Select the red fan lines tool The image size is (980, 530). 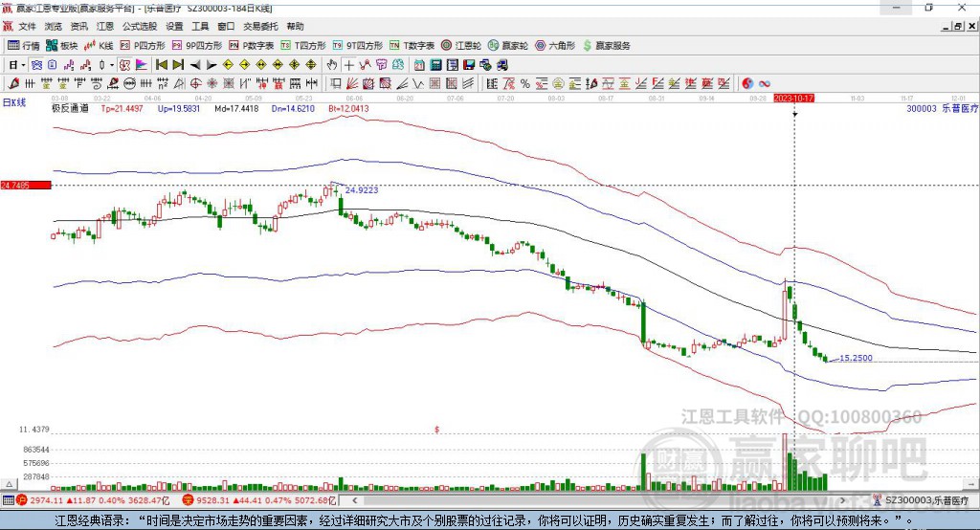(x=352, y=84)
